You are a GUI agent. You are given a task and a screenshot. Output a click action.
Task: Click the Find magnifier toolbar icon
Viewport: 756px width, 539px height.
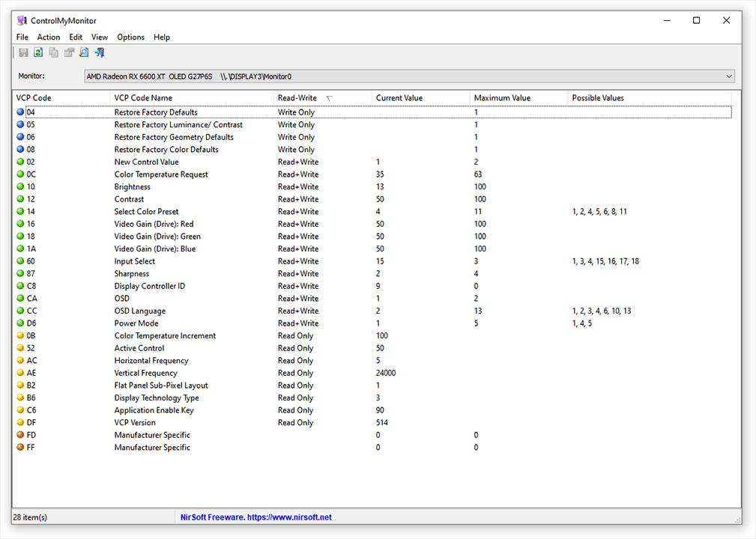click(84, 52)
